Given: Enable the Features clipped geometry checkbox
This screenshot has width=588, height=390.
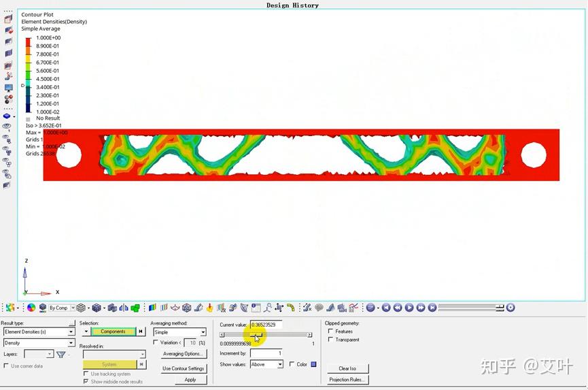Looking at the screenshot, I should pyautogui.click(x=330, y=331).
